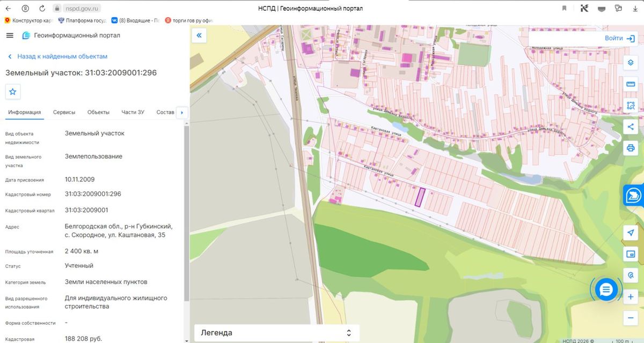Switch to the Сервисы tab
Screen dimensions: 644x343
[x=64, y=112]
